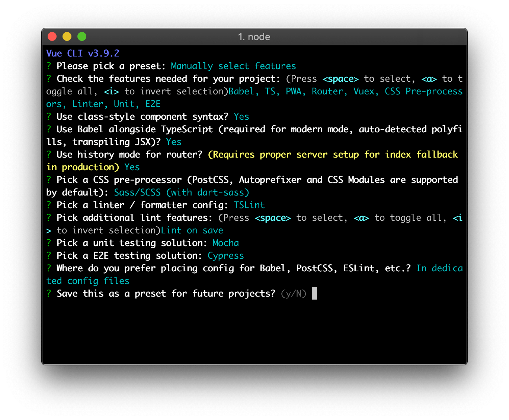
Task: Click the red close window button
Action: point(52,36)
